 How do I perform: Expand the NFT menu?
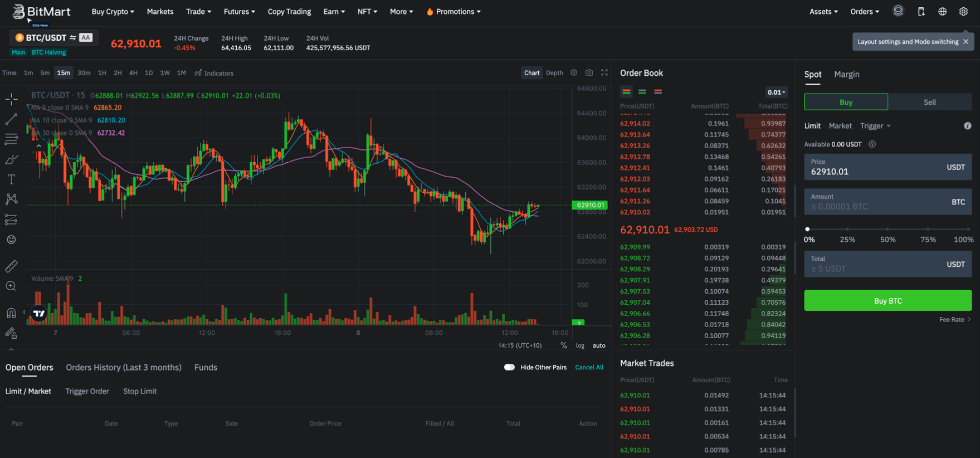tap(367, 12)
